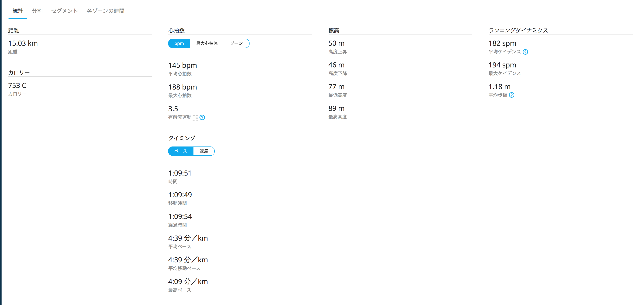Switch heart rate view to 最大心拍%
Viewport: 644px width, 305px height.
pyautogui.click(x=207, y=43)
